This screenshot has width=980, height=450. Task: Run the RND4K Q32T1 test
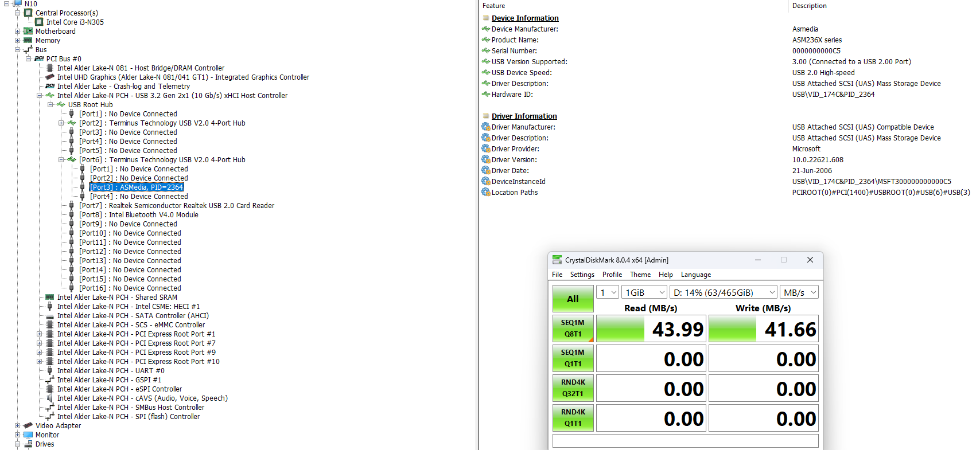[573, 388]
